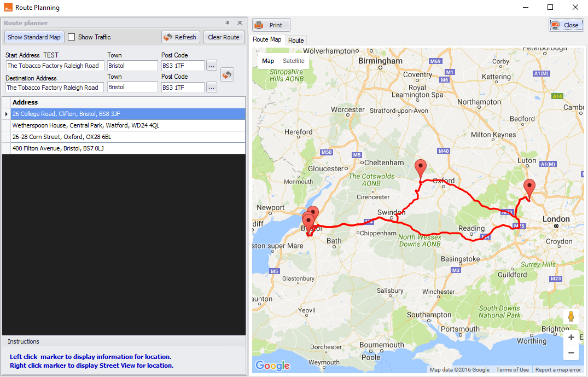The image size is (588, 377).
Task: Click the Street View pegman icon
Action: (x=570, y=317)
